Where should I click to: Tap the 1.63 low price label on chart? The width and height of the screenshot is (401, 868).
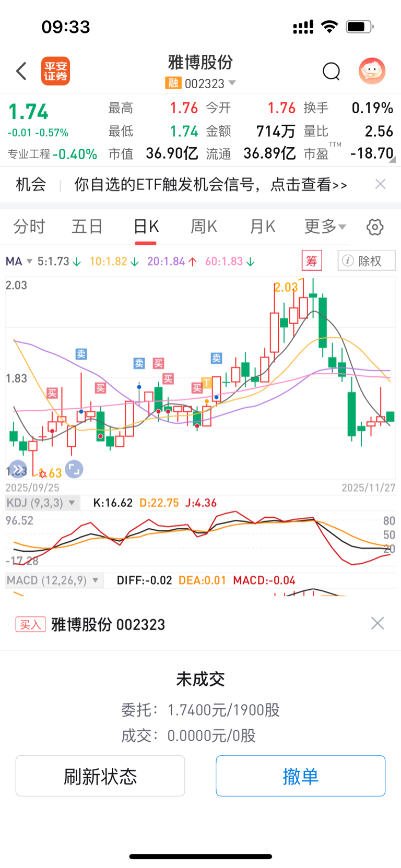(50, 473)
